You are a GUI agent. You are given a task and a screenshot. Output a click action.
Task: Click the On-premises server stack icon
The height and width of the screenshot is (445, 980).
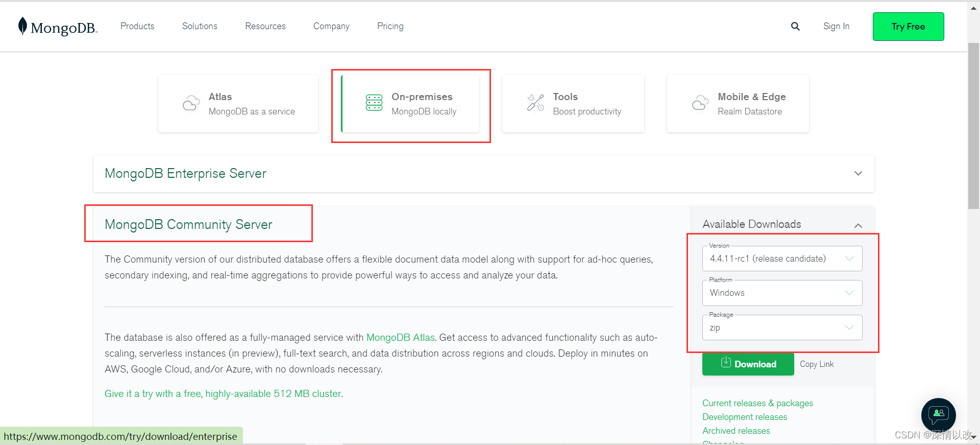(374, 103)
